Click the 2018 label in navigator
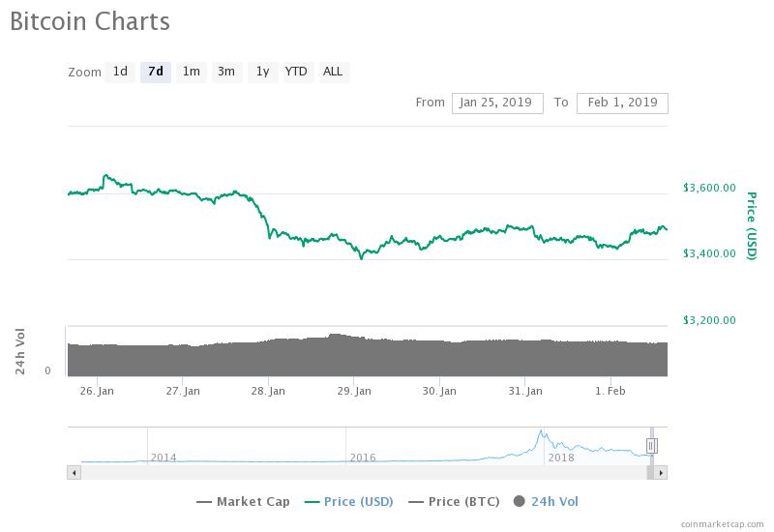 (x=561, y=458)
